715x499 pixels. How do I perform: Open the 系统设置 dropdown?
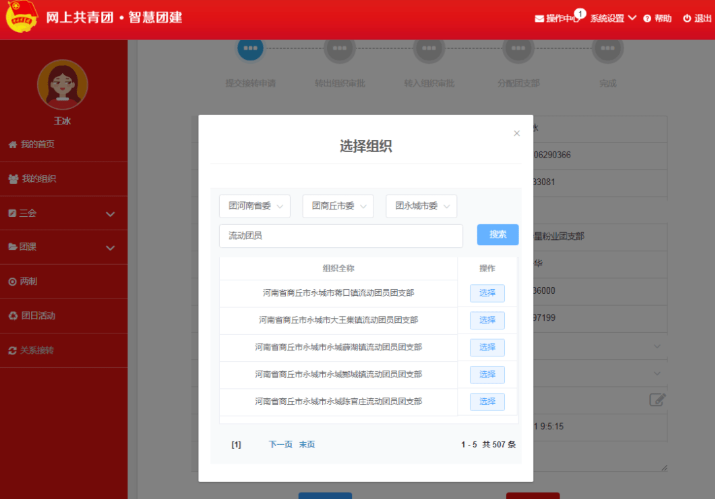pos(613,18)
